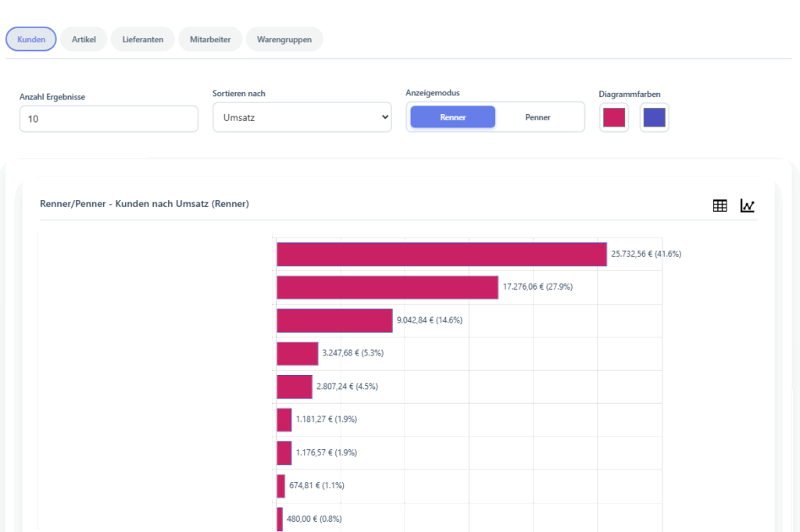The height and width of the screenshot is (532, 800).
Task: Show the Mitarbeiter tab
Action: click(x=210, y=39)
